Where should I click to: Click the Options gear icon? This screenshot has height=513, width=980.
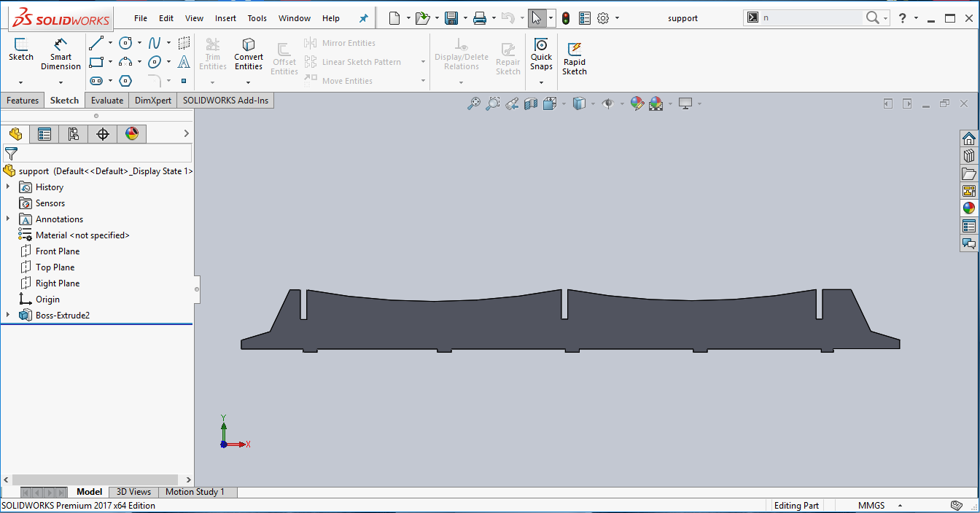click(x=603, y=18)
